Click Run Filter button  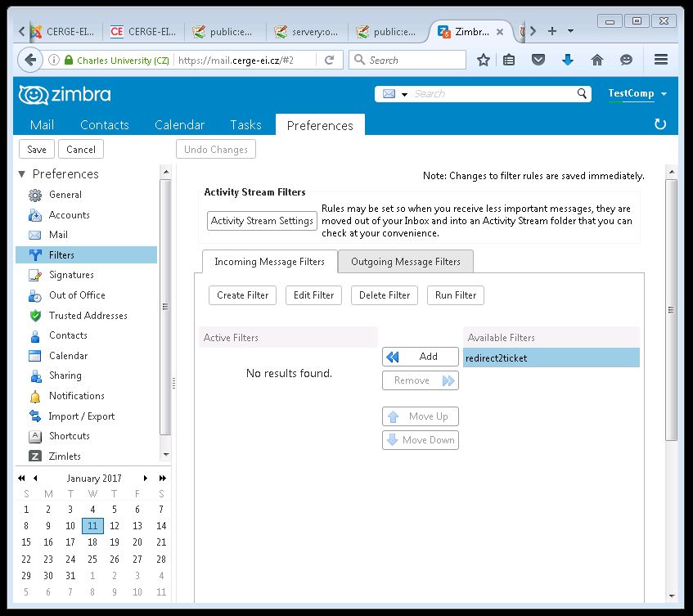[x=456, y=295]
